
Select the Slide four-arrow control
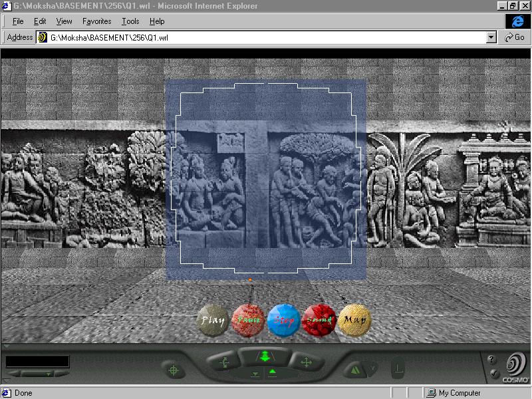click(305, 362)
